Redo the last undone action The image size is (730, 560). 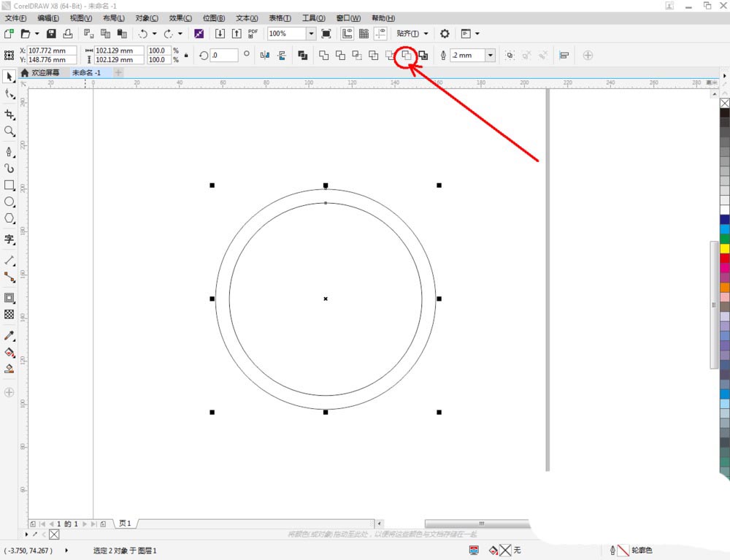pos(169,34)
